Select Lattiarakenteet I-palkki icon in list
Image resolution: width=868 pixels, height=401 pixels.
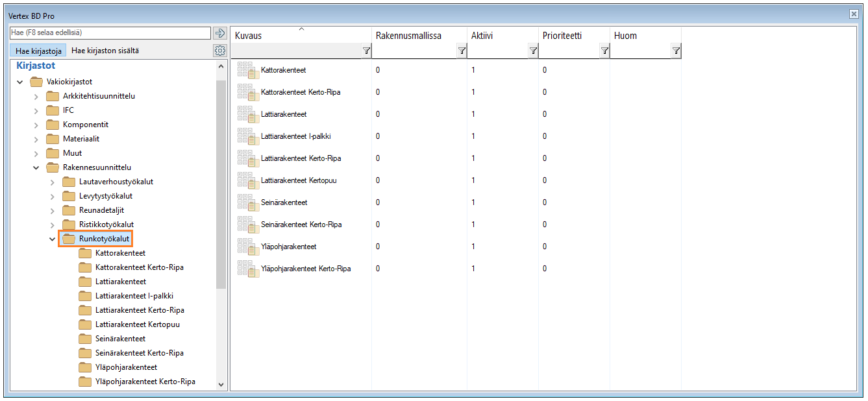pos(247,136)
